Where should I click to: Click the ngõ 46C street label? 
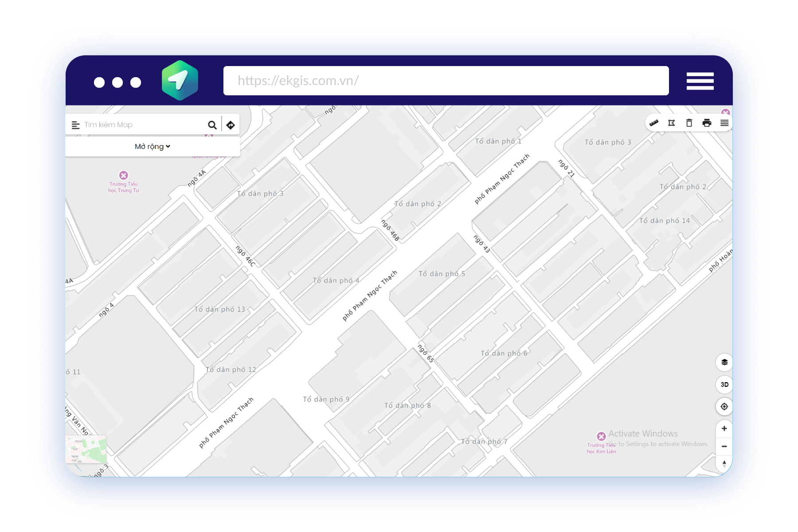click(x=245, y=256)
